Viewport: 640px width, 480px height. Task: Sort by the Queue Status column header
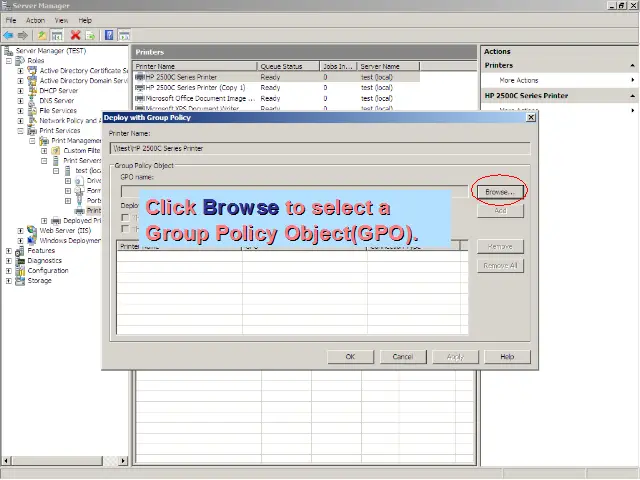point(288,66)
